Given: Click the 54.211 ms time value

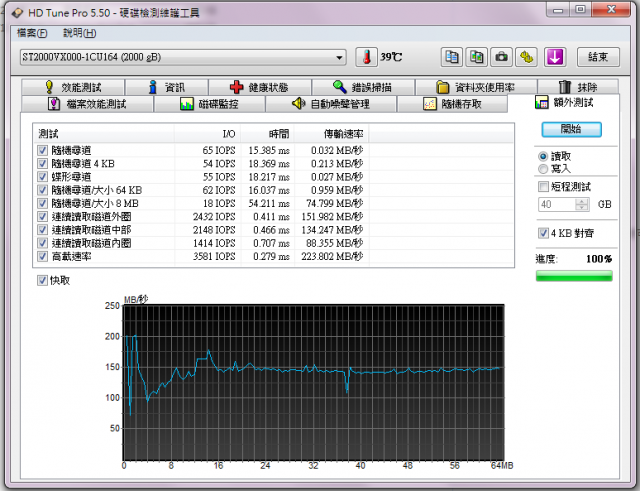Looking at the screenshot, I should (269, 203).
